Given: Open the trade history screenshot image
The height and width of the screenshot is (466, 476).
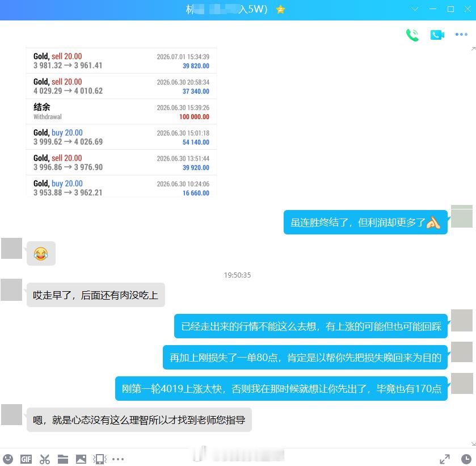Looking at the screenshot, I should (x=121, y=123).
